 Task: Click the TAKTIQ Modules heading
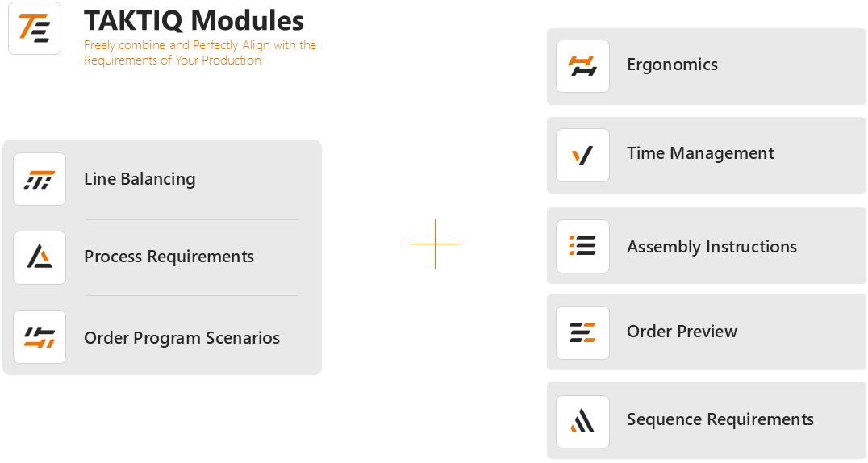point(194,20)
